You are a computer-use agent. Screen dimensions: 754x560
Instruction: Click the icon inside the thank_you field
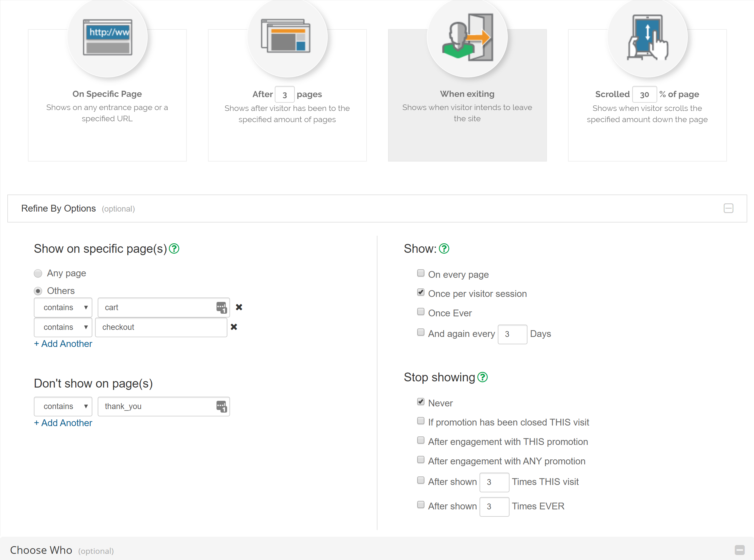coord(221,406)
